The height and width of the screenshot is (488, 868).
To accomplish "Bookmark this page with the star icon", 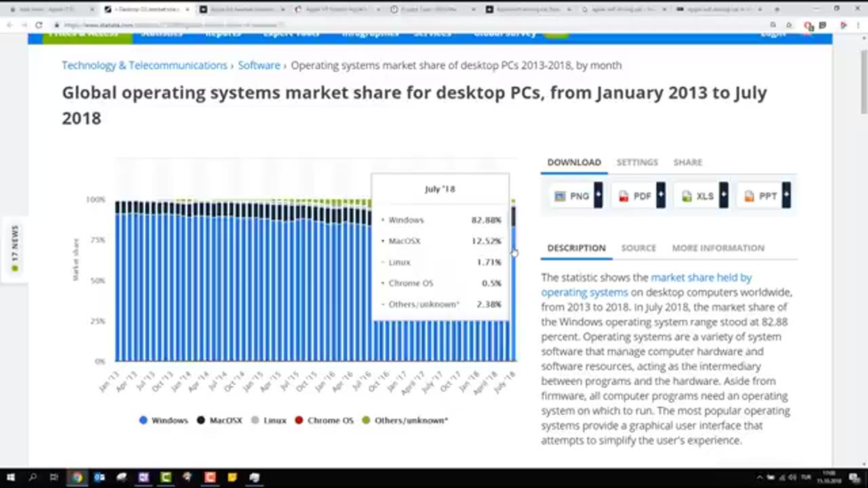I will (788, 25).
